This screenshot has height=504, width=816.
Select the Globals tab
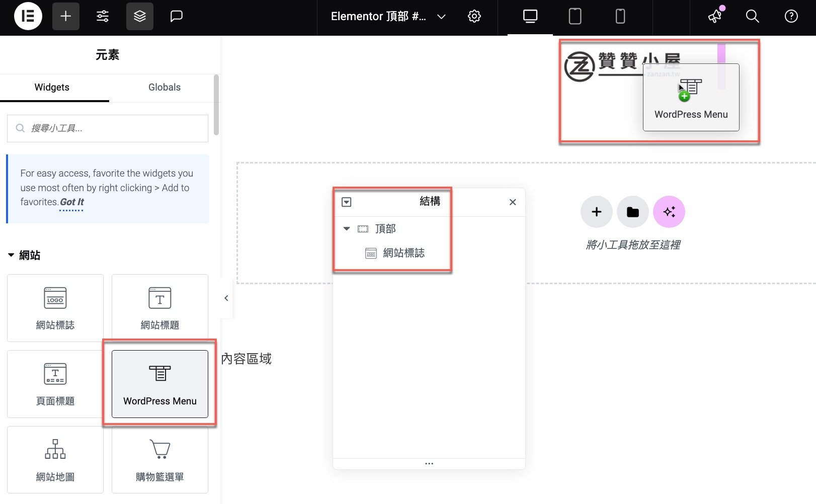(165, 88)
